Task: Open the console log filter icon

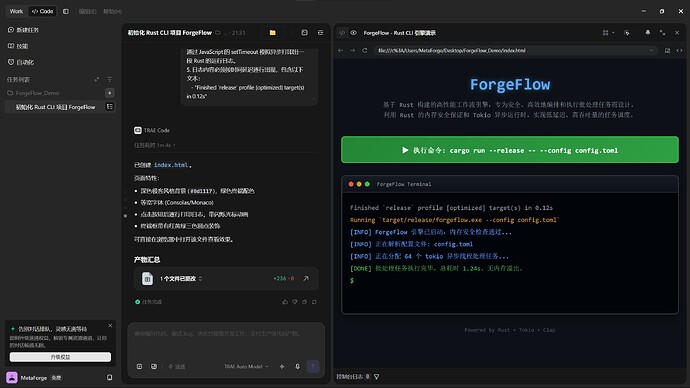Action: [x=377, y=377]
